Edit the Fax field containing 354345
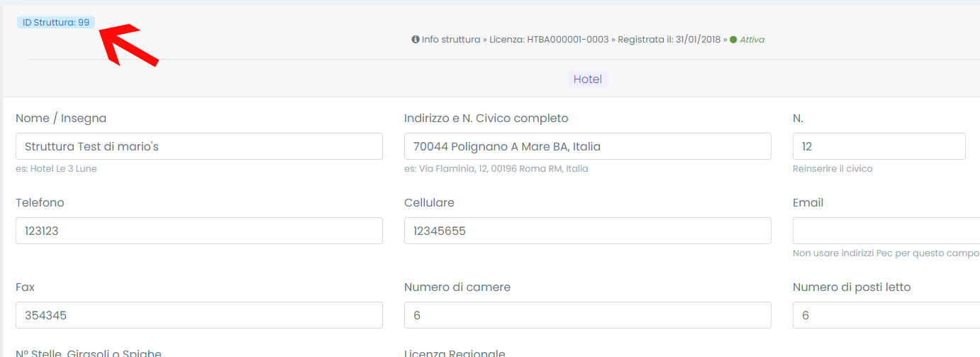Image resolution: width=980 pixels, height=357 pixels. (x=199, y=315)
